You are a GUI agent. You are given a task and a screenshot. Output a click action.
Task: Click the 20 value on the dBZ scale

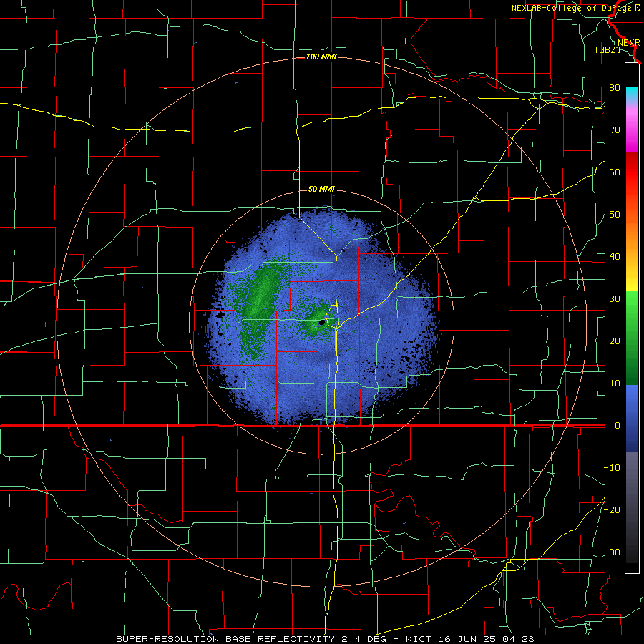click(615, 341)
